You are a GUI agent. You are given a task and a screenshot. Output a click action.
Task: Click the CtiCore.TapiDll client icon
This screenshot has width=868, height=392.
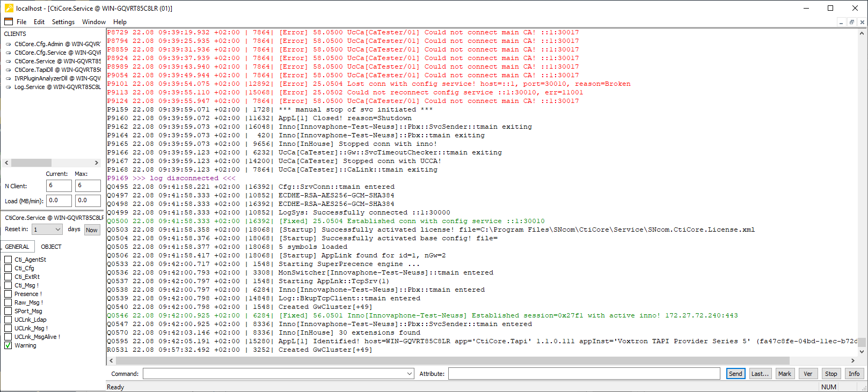tap(9, 70)
